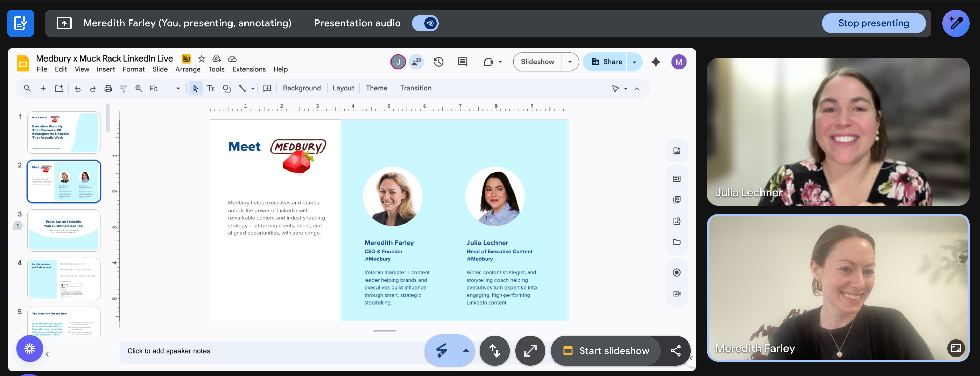This screenshot has width=980, height=376.
Task: Star the presentation title
Action: click(x=202, y=58)
